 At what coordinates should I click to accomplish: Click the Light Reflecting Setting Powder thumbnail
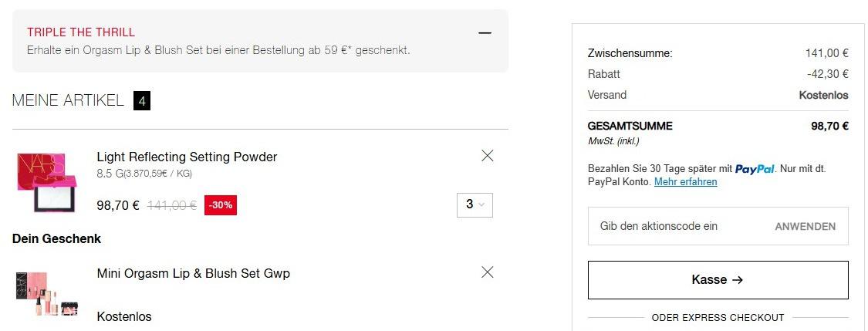46,182
